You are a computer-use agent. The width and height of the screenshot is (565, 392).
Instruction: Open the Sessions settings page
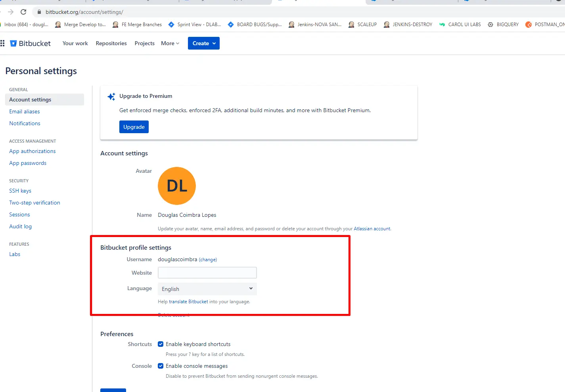pyautogui.click(x=19, y=214)
